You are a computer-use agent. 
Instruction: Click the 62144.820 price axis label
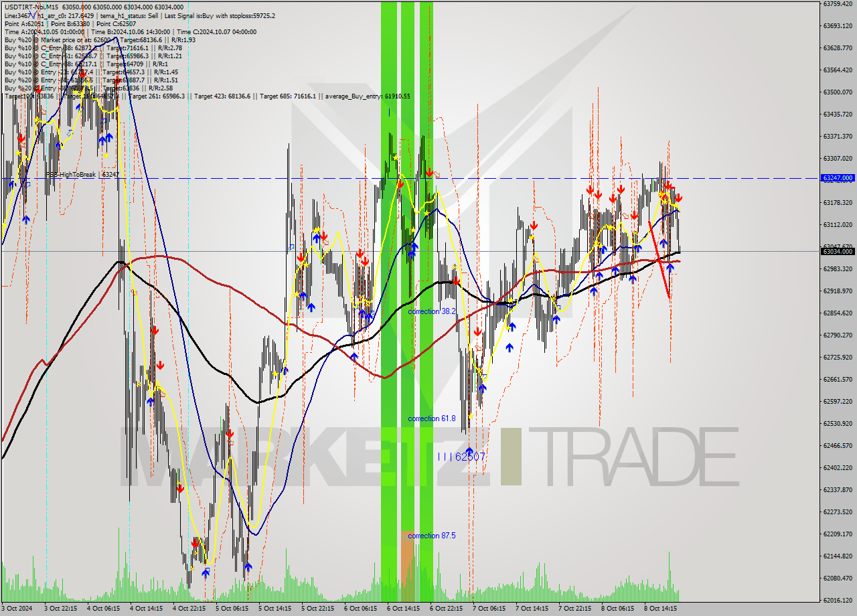[x=838, y=556]
